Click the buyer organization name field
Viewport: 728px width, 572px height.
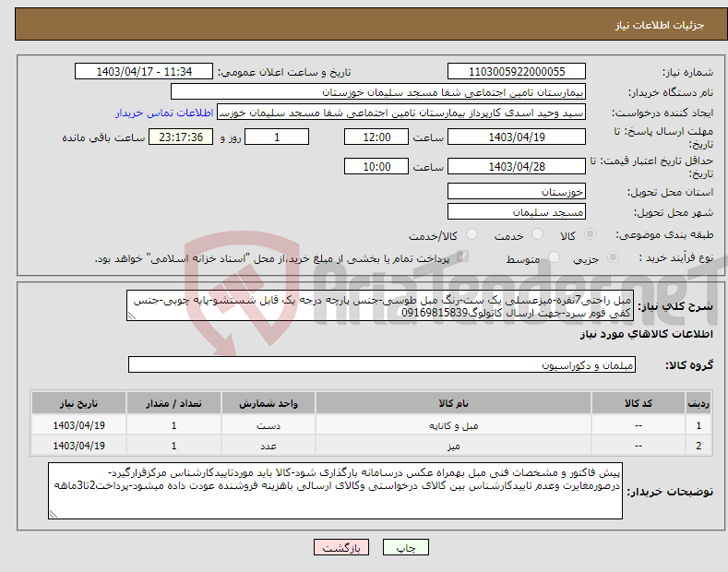click(x=378, y=92)
